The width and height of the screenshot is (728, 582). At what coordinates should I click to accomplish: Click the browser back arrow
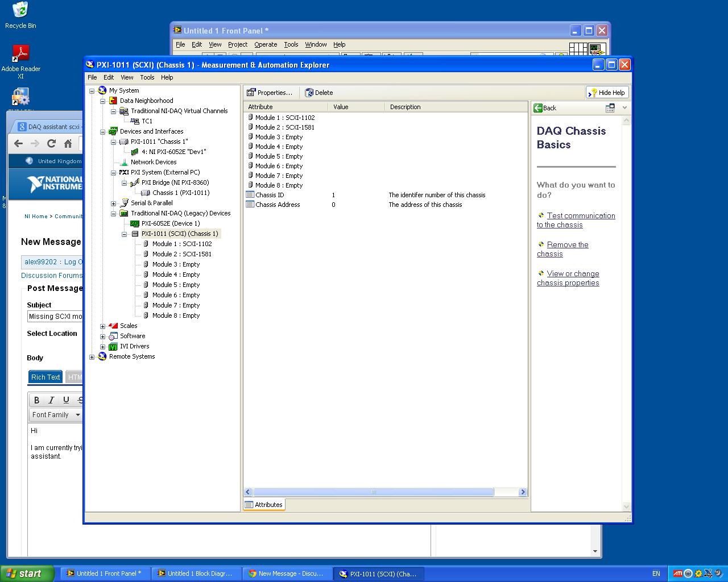point(19,143)
